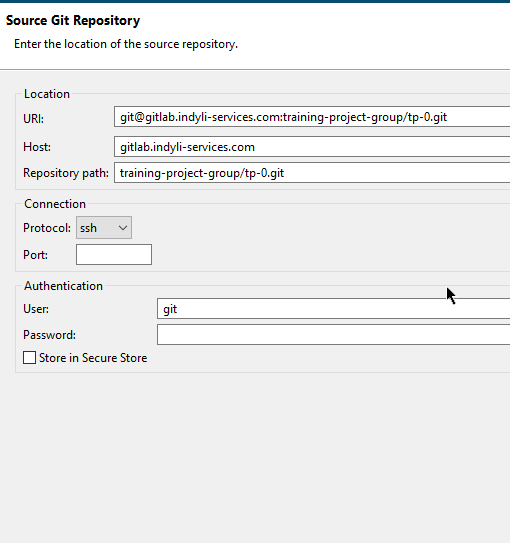The width and height of the screenshot is (510, 543).
Task: Enable the Store in Secure Store checkbox
Action: click(x=29, y=357)
